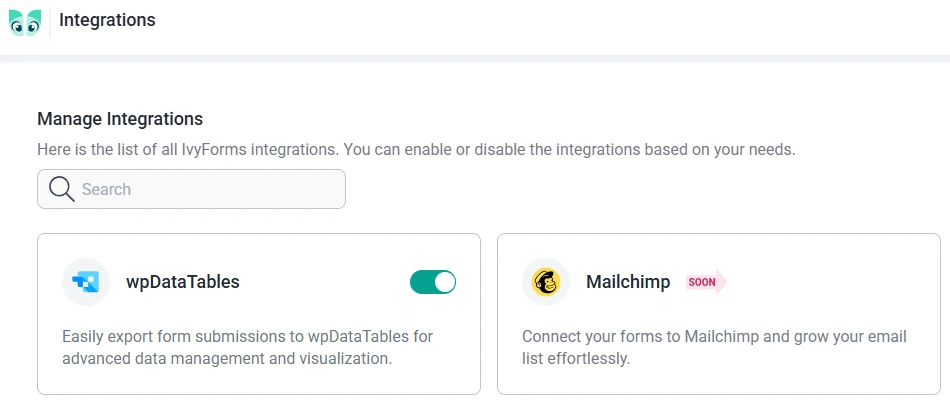
Task: Click the IvyForms integrations list intro sentence
Action: [x=416, y=150]
